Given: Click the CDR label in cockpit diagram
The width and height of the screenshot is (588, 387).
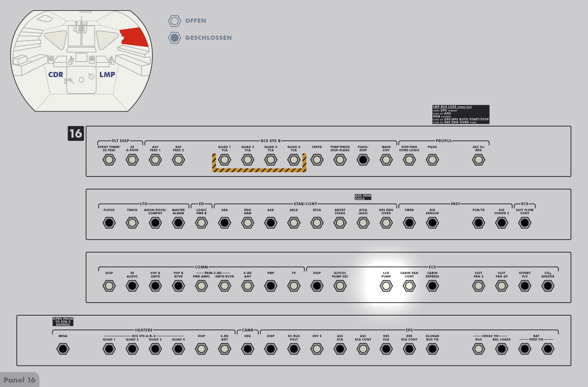Looking at the screenshot, I should click(x=56, y=74).
